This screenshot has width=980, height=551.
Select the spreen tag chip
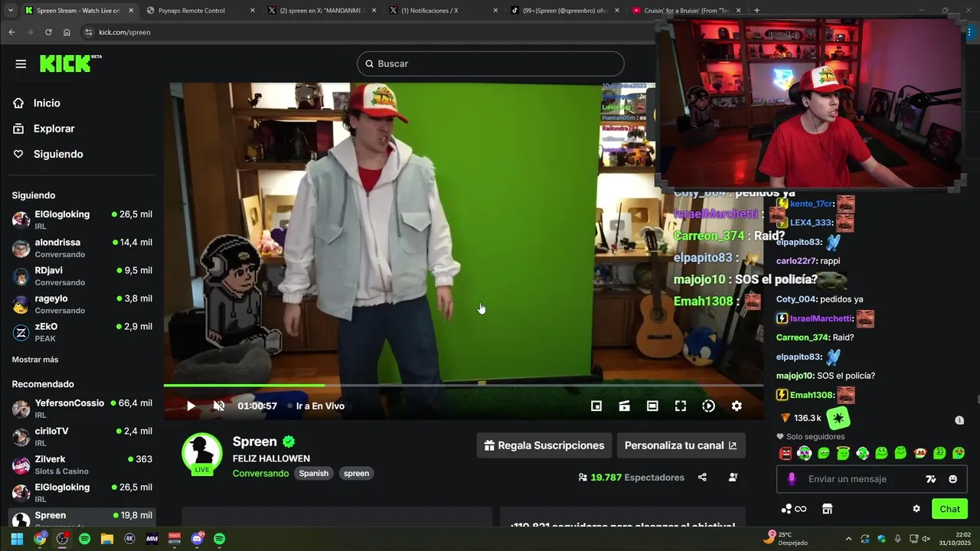(357, 474)
